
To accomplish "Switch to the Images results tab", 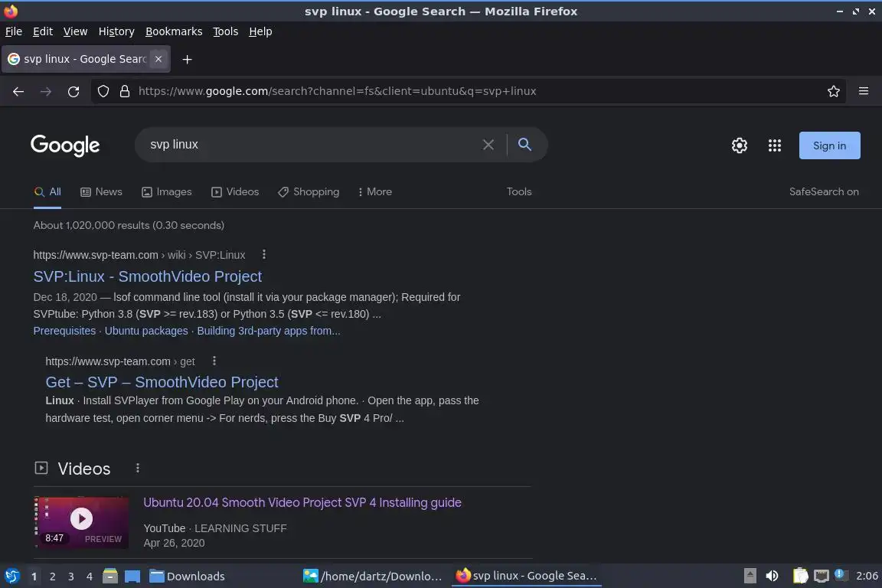I will pos(166,192).
